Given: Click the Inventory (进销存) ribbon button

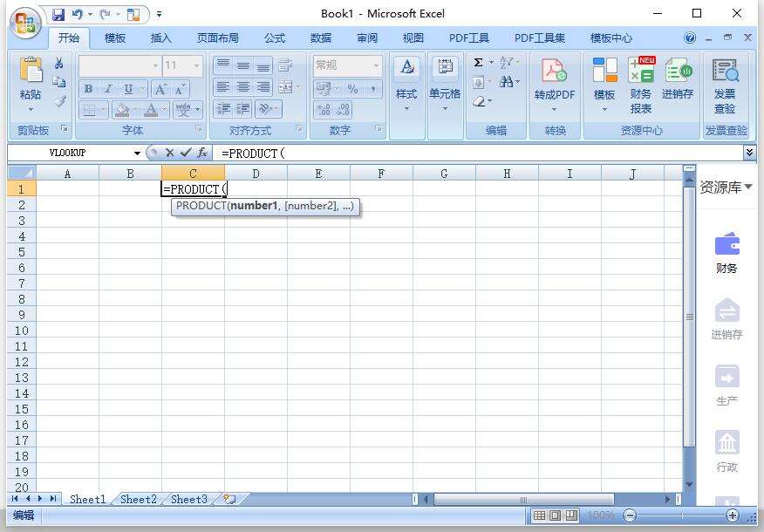Looking at the screenshot, I should pos(678,78).
